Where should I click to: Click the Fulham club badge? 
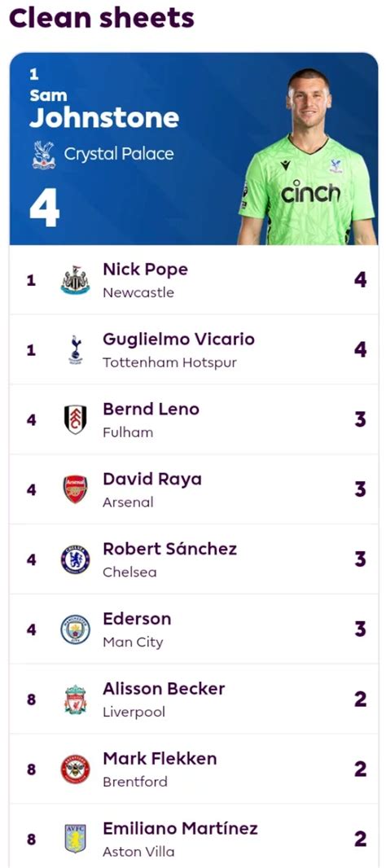pos(75,419)
